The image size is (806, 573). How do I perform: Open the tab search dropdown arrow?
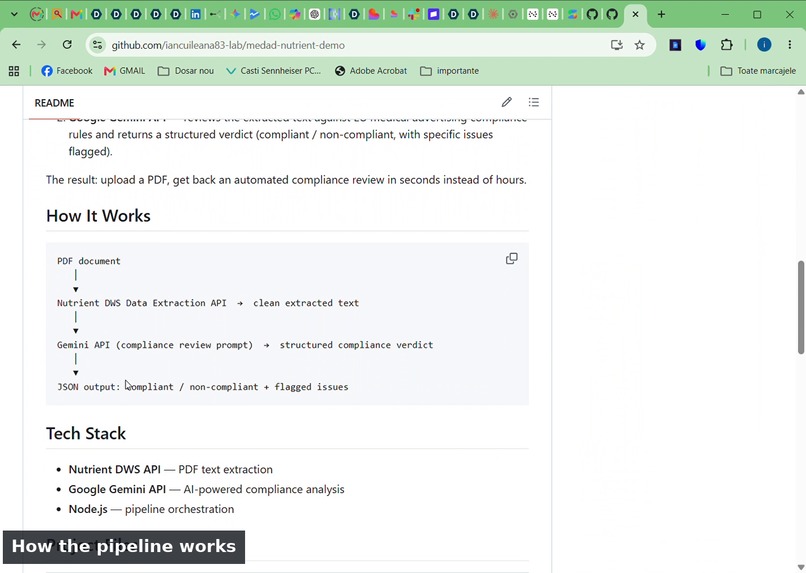pos(14,14)
